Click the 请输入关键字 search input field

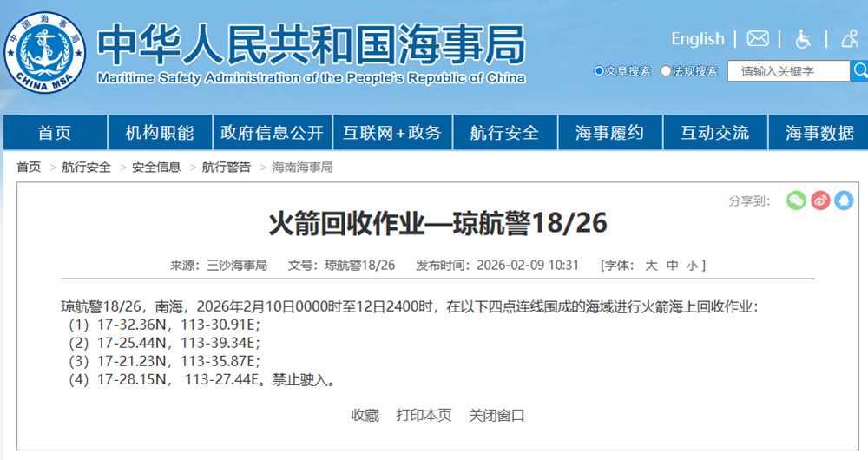tap(788, 71)
